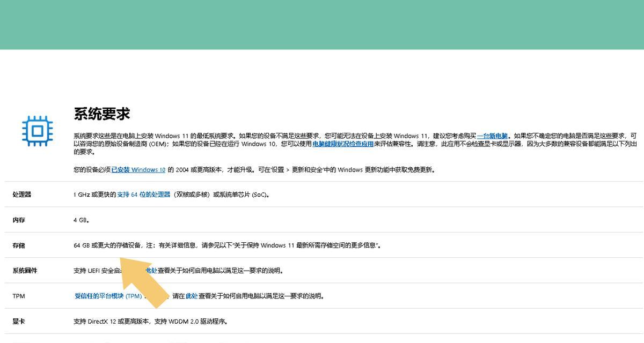The image size is (644, 343).
Task: Click the 系统固件 row label
Action: click(25, 271)
